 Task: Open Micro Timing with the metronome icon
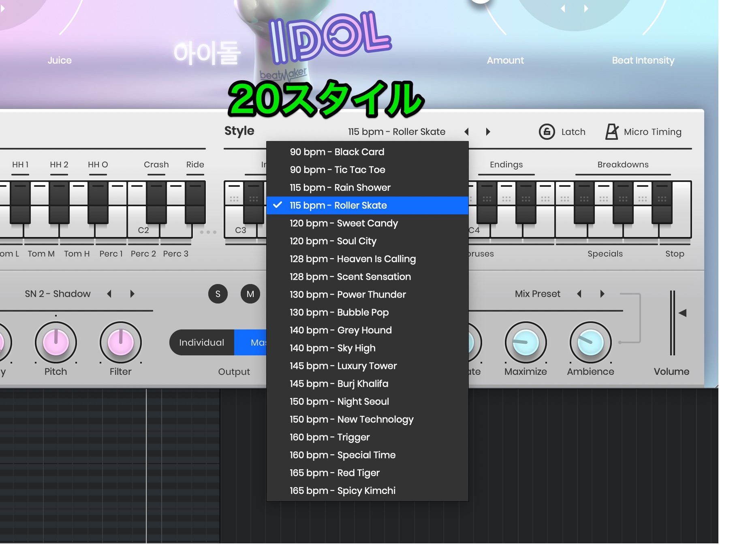[x=612, y=131]
